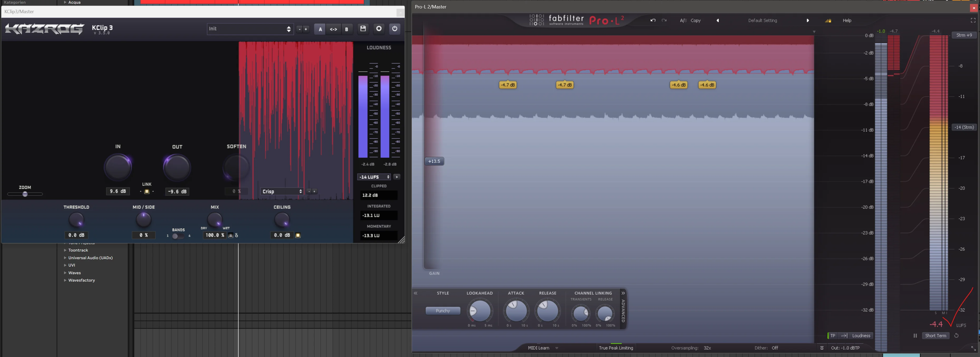Image resolution: width=980 pixels, height=357 pixels.
Task: Select state B in KClip 3
Action: 346,29
